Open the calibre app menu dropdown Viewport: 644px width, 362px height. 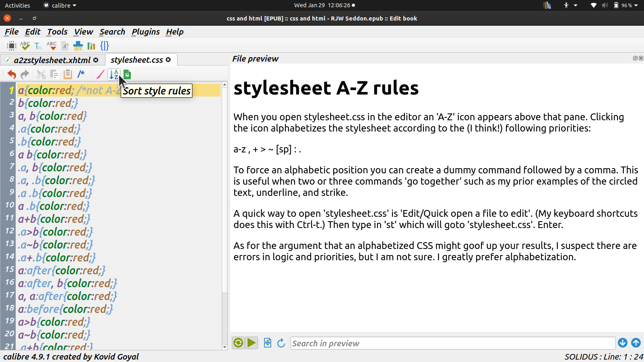[60, 6]
